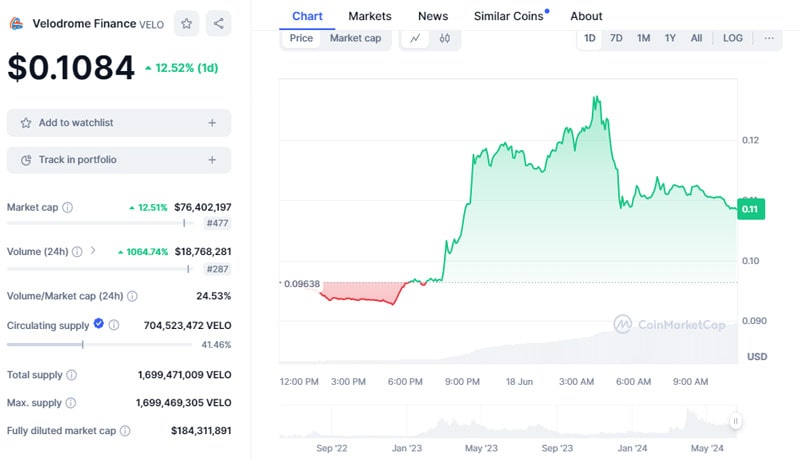Image resolution: width=800 pixels, height=460 pixels.
Task: Click Add to watchlist button
Action: (119, 123)
